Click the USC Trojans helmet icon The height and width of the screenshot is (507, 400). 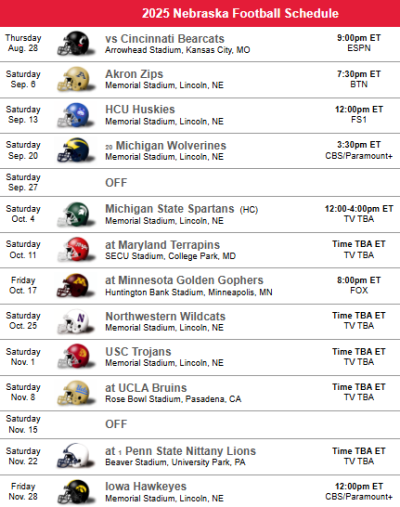[x=76, y=357]
